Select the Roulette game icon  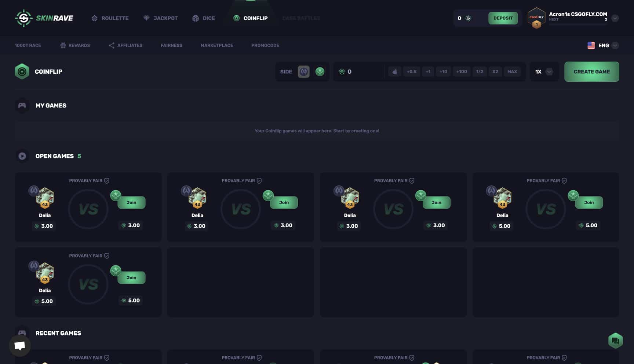coord(94,18)
